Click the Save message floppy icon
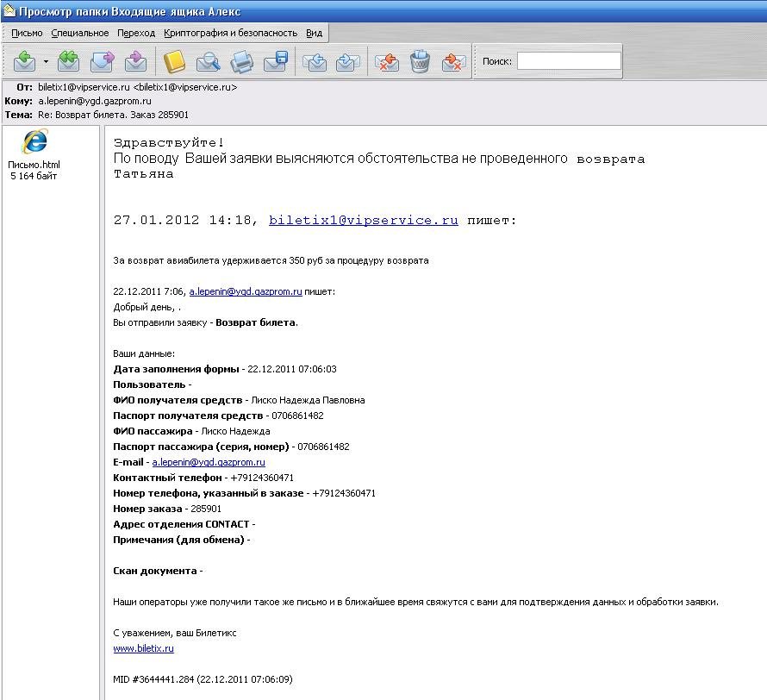 click(x=276, y=61)
